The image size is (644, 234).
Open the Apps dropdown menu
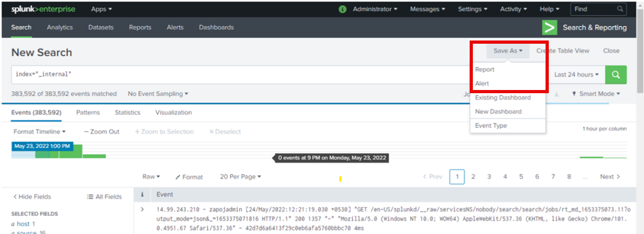point(102,9)
